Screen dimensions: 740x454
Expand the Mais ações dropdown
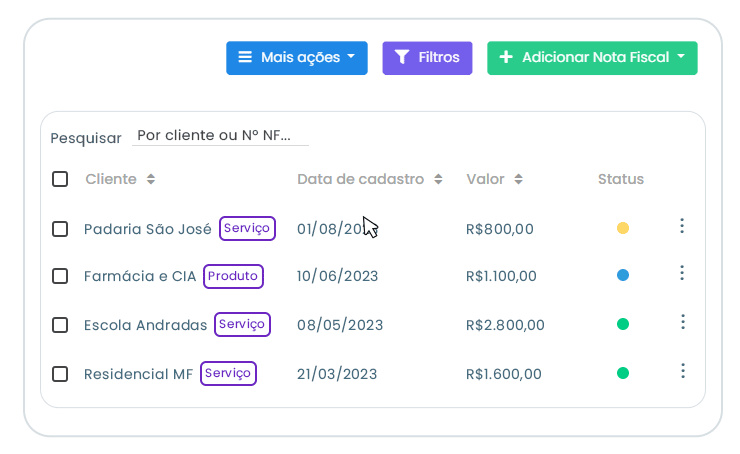coord(296,58)
